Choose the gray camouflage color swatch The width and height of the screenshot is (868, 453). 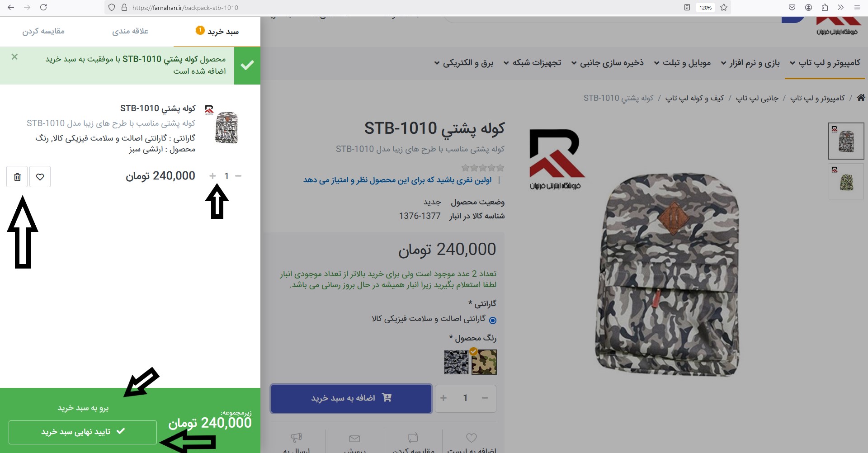tap(457, 362)
